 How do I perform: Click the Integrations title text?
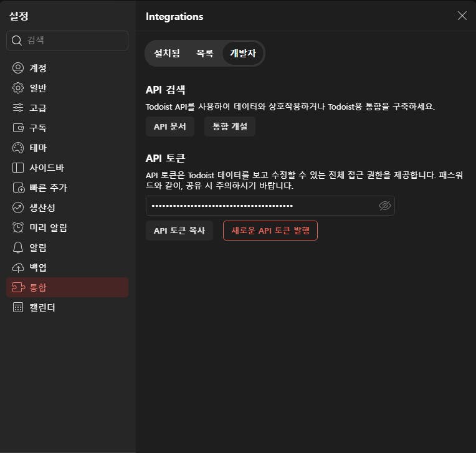click(x=174, y=16)
